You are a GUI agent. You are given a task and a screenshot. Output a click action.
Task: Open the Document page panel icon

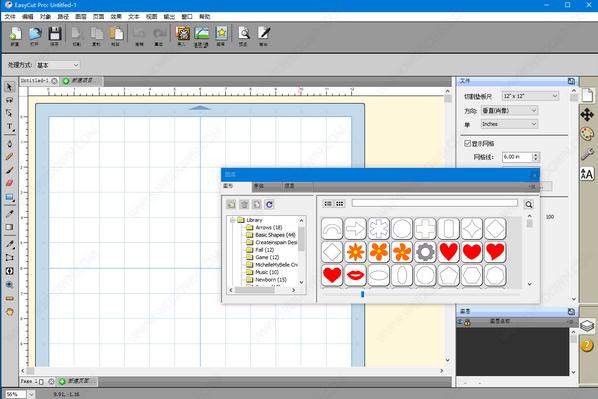tap(587, 95)
